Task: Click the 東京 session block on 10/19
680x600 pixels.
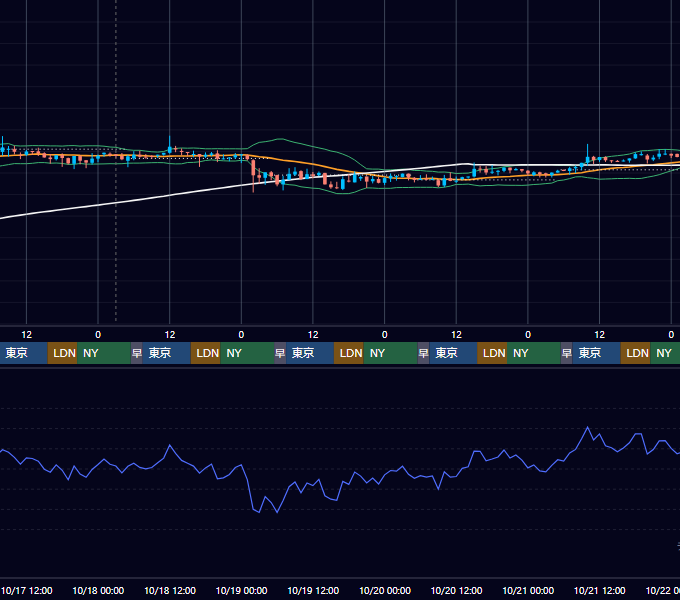Action: pyautogui.click(x=310, y=353)
